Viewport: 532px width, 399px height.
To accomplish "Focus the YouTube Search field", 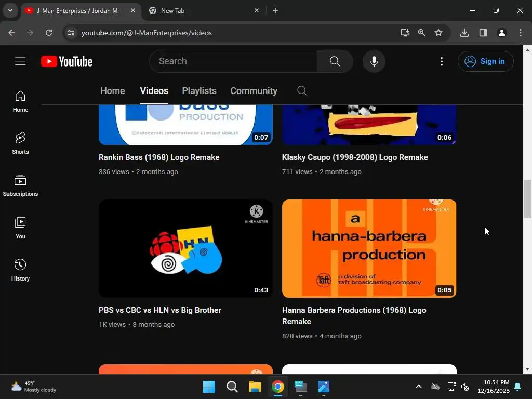I will point(234,61).
